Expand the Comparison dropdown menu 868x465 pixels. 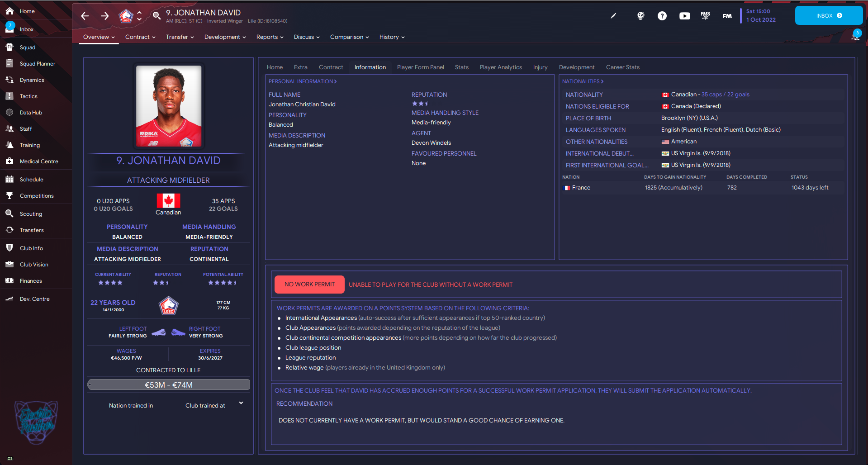tap(349, 37)
